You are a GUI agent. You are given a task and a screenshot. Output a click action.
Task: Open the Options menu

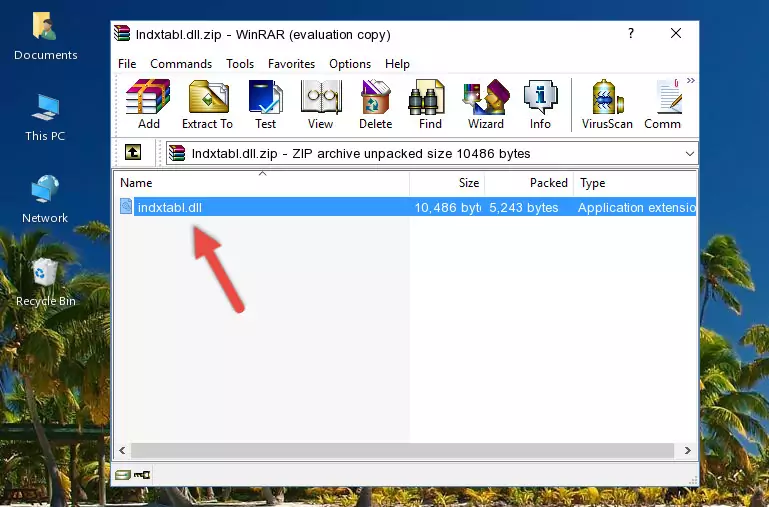350,64
